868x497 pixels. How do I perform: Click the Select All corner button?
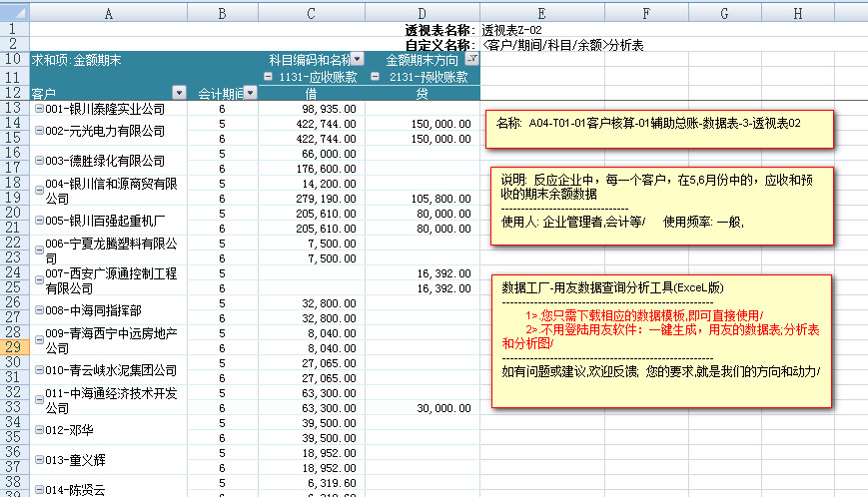tap(14, 13)
